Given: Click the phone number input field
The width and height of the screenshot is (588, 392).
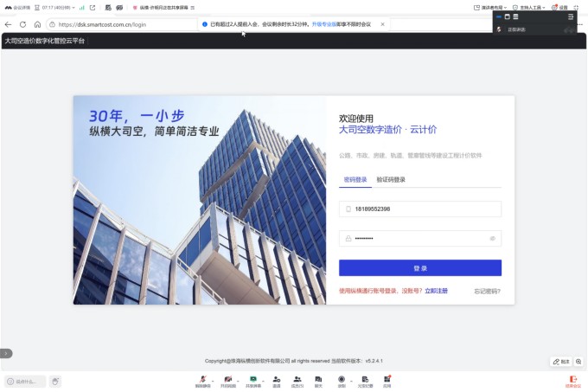Looking at the screenshot, I should point(420,209).
